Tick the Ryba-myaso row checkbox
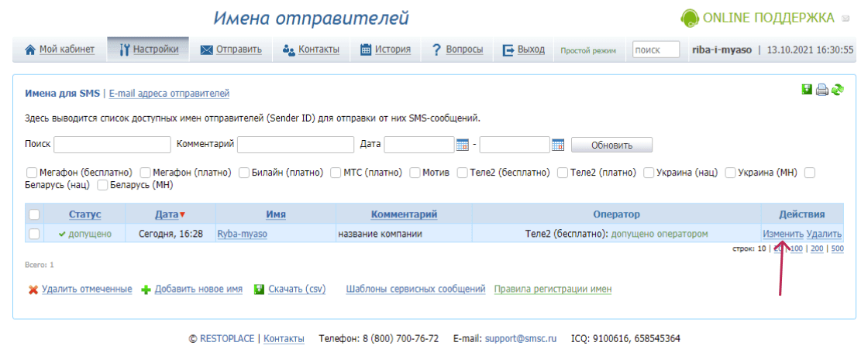 coord(34,233)
